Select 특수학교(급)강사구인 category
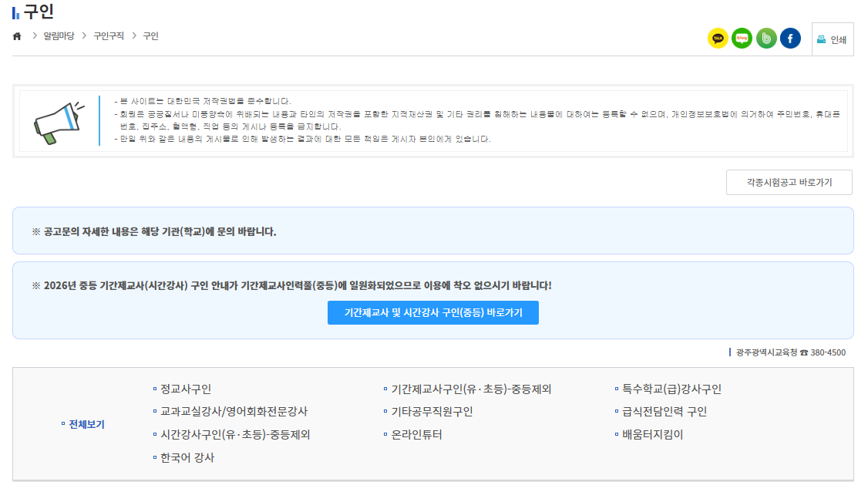 tap(670, 389)
